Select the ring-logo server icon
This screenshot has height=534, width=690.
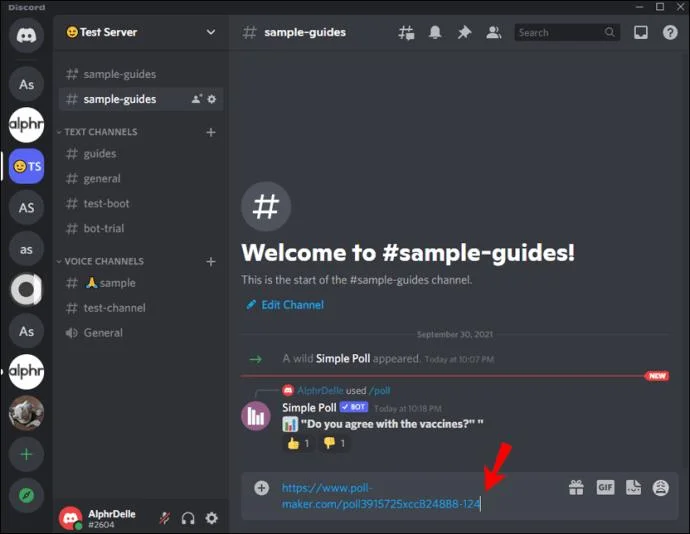[x=26, y=290]
